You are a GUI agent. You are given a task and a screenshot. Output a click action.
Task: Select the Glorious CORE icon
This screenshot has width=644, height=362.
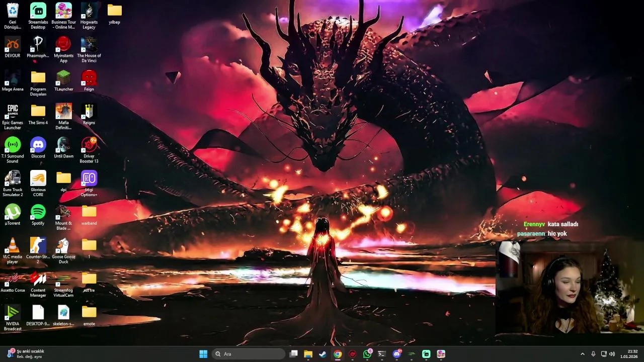[x=38, y=184]
